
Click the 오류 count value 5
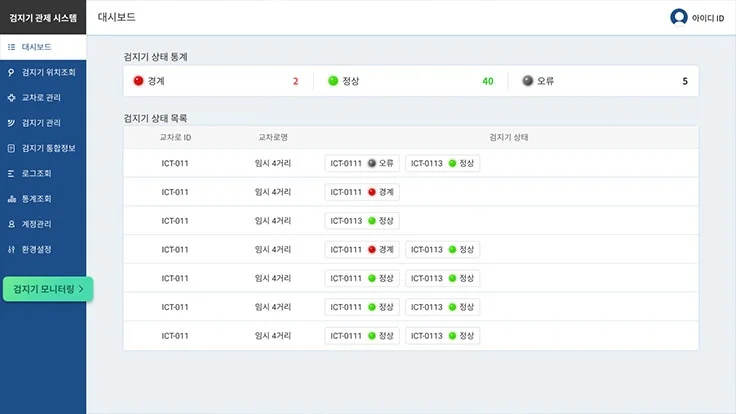[x=685, y=81]
